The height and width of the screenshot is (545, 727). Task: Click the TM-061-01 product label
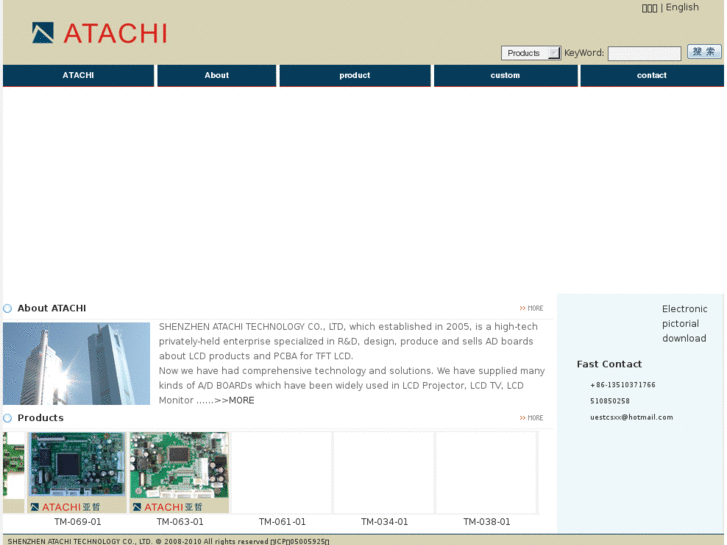pyautogui.click(x=282, y=522)
